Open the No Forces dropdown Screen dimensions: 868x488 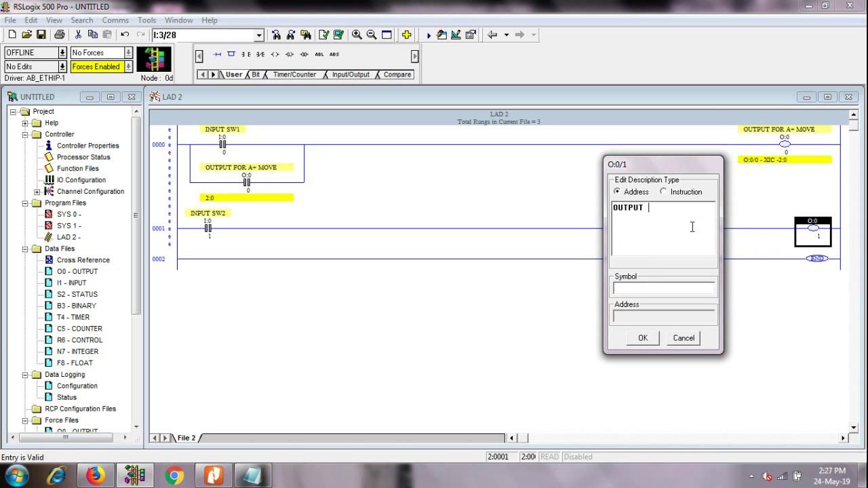(128, 53)
